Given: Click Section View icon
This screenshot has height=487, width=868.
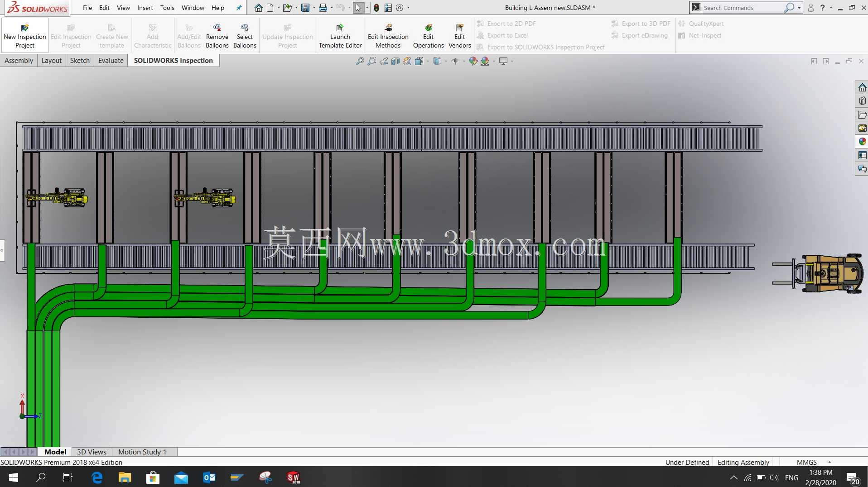Looking at the screenshot, I should click(x=395, y=61).
